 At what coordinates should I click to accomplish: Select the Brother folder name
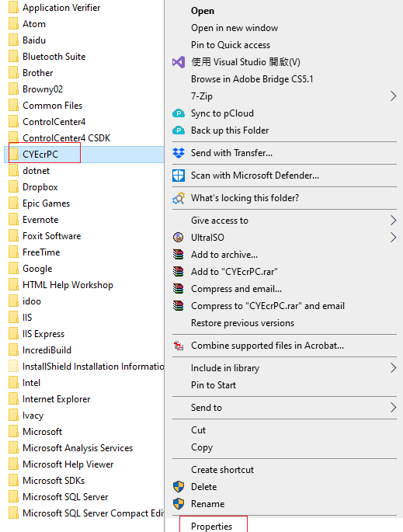pos(37,72)
